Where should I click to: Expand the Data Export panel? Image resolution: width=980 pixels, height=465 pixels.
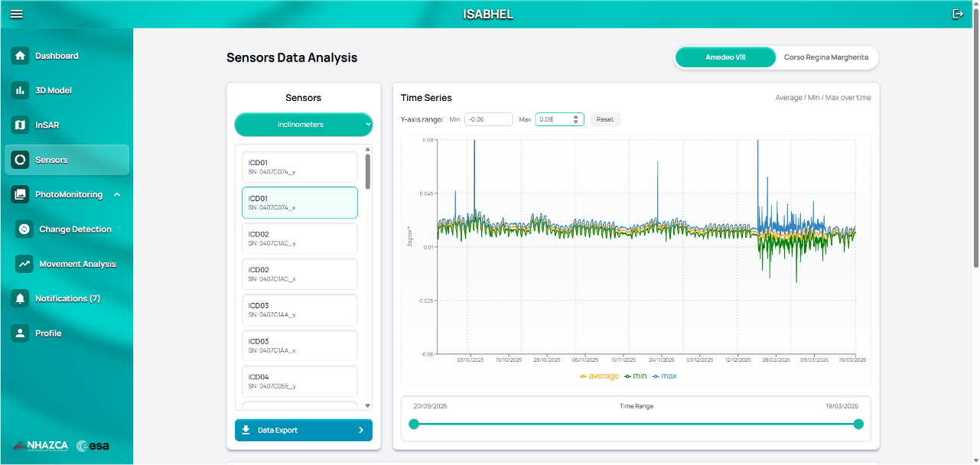point(304,431)
